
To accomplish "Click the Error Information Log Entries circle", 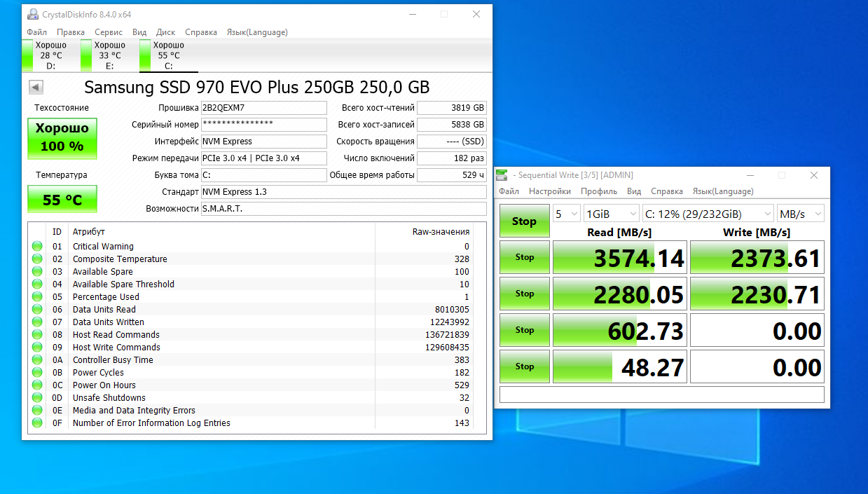I will tap(36, 423).
